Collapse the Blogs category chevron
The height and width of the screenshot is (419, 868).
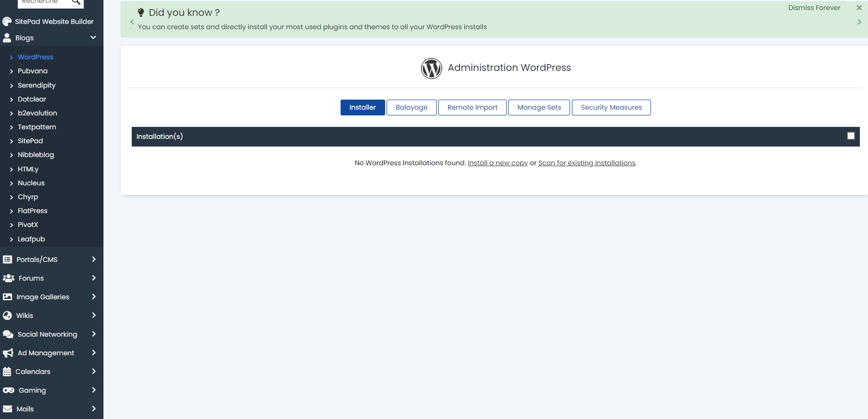(x=93, y=38)
